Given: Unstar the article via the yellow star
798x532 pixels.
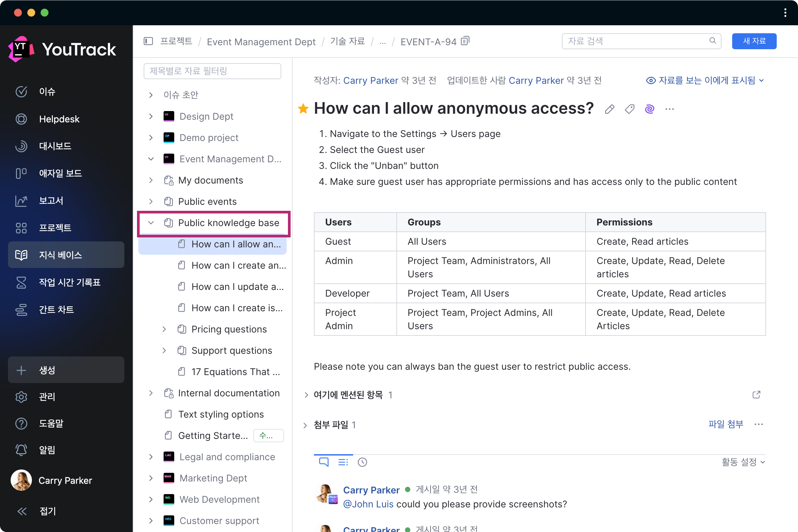Looking at the screenshot, I should (303, 109).
